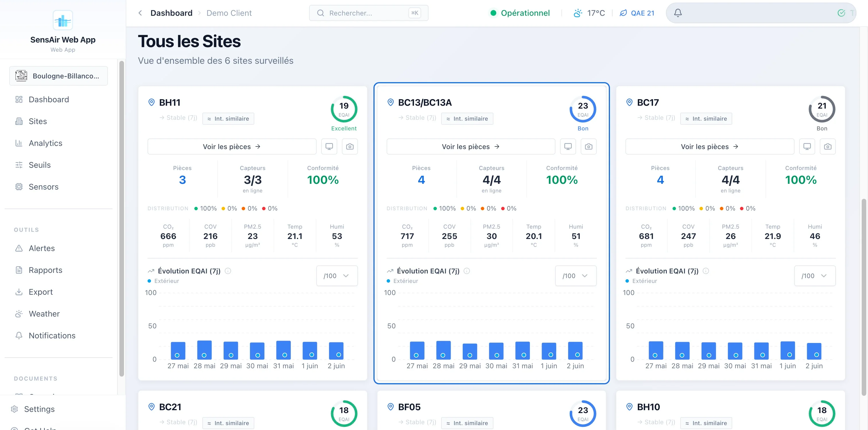Viewport: 868px width, 430px height.
Task: Click location pin icon beside BH11
Action: [151, 102]
